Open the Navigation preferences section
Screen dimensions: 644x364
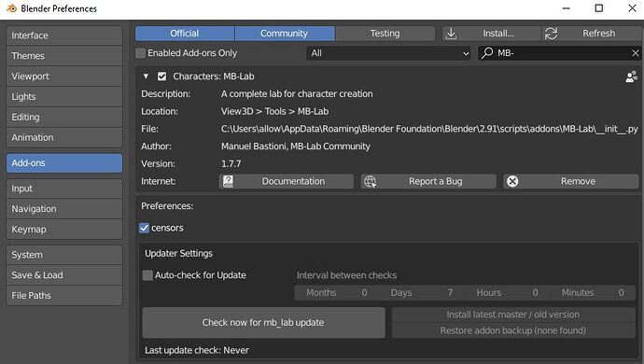pos(64,209)
